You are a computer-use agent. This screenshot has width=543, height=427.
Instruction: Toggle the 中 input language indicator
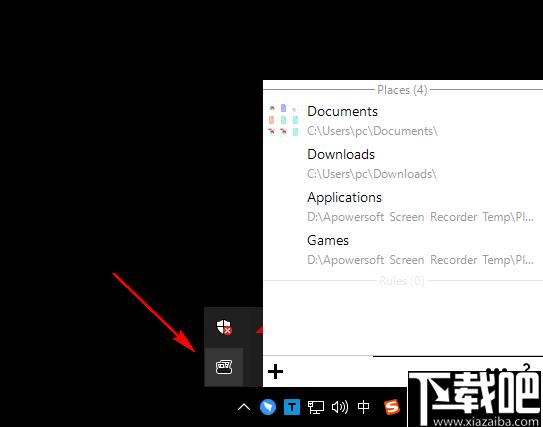(363, 407)
